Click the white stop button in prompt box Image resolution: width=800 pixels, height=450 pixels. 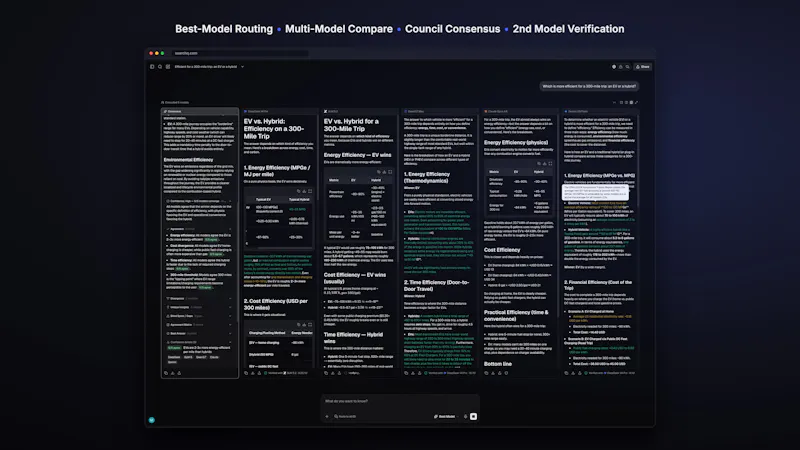click(x=473, y=416)
